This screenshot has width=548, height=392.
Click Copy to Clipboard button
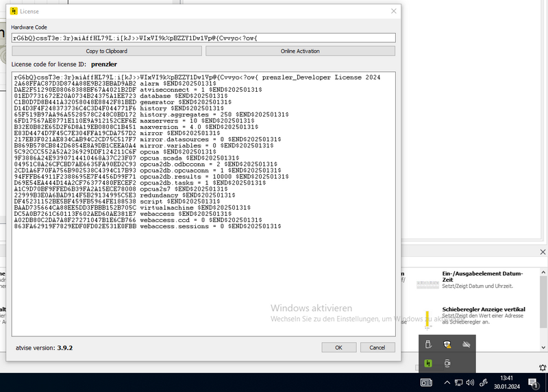click(x=106, y=51)
